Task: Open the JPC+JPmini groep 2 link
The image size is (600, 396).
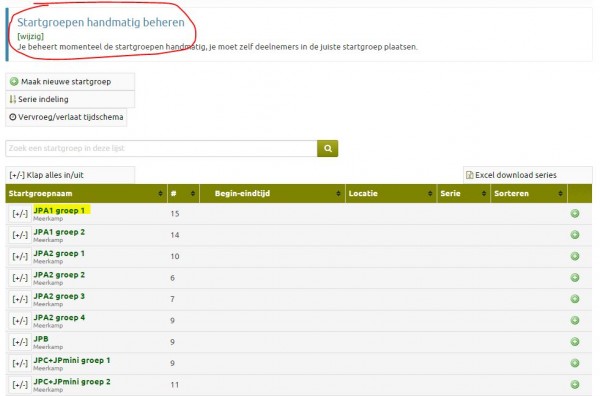Action: (72, 381)
